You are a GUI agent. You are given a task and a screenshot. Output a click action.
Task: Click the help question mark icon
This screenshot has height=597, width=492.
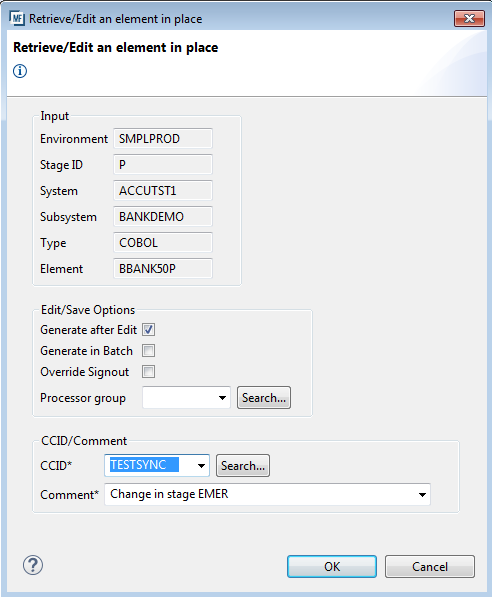(x=33, y=565)
